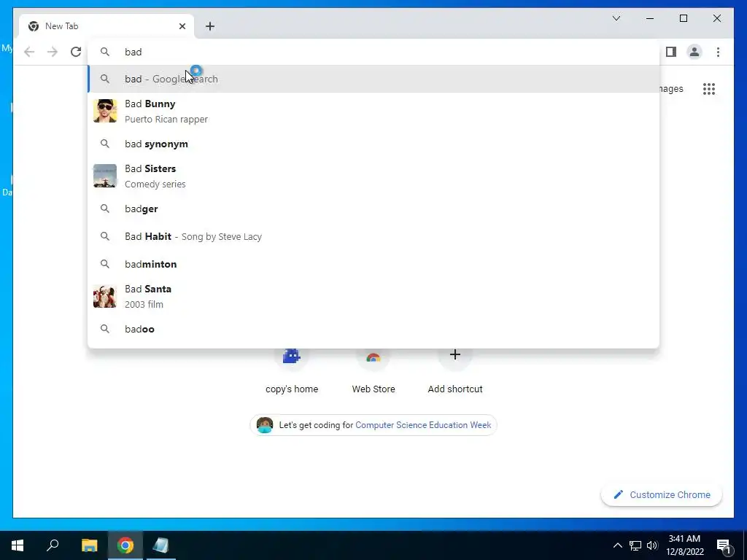Select the 'badminton' suggestion
747x560 pixels.
click(x=373, y=264)
